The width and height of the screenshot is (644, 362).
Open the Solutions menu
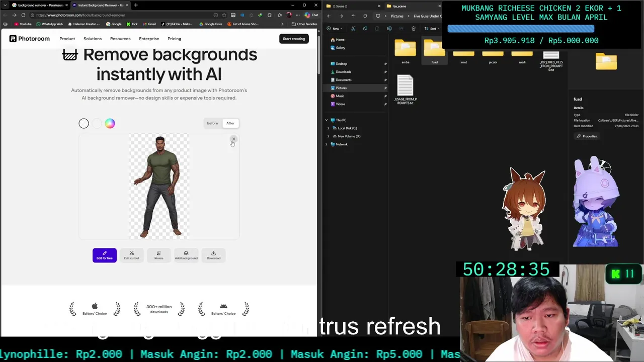pyautogui.click(x=93, y=39)
